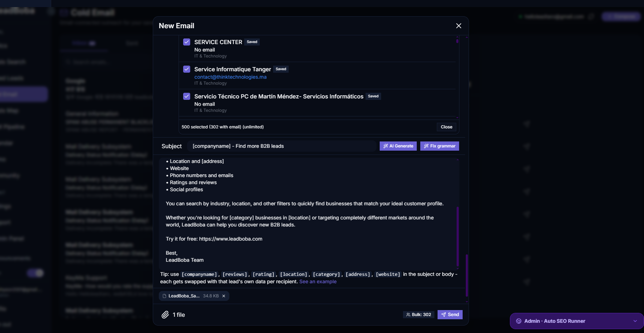Click the [location] placeholder tag in tip
The width and height of the screenshot is (644, 333).
[294, 274]
